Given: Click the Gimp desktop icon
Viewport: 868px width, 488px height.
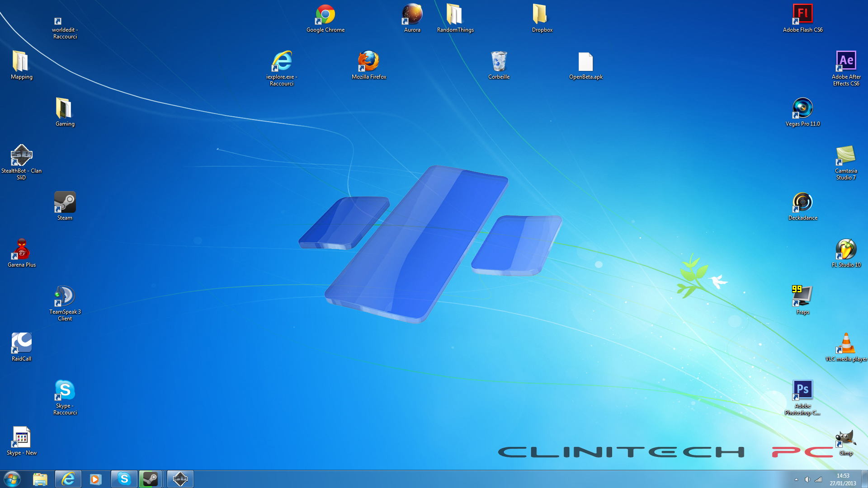Looking at the screenshot, I should [x=846, y=442].
